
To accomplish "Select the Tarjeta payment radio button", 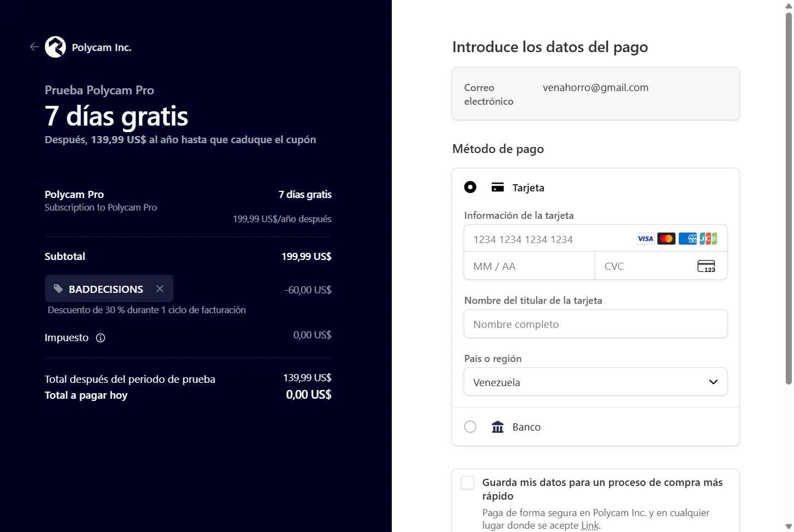I will point(470,187).
